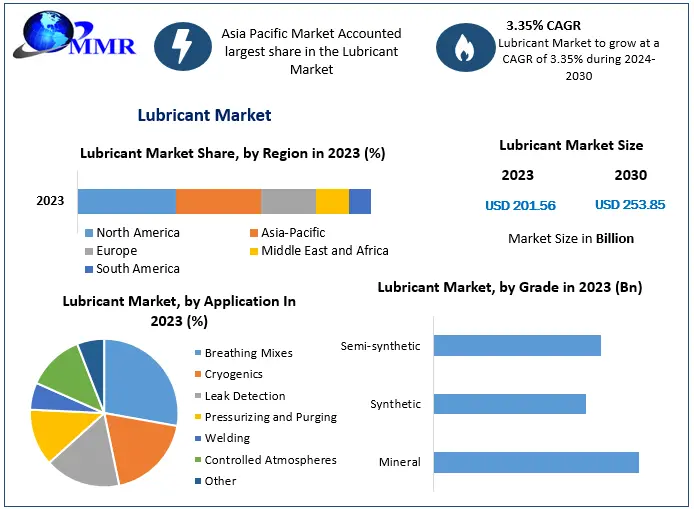
Task: Click Middle East and Africa legend square
Action: 254,251
